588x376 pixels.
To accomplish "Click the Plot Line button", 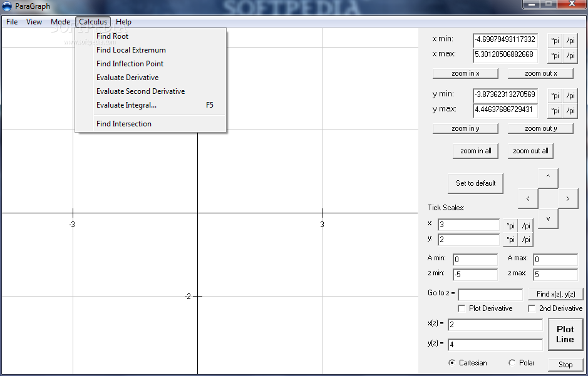I will 565,335.
